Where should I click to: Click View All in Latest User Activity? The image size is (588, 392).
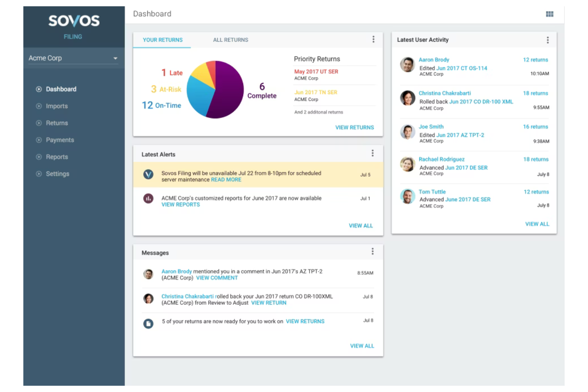pyautogui.click(x=537, y=224)
